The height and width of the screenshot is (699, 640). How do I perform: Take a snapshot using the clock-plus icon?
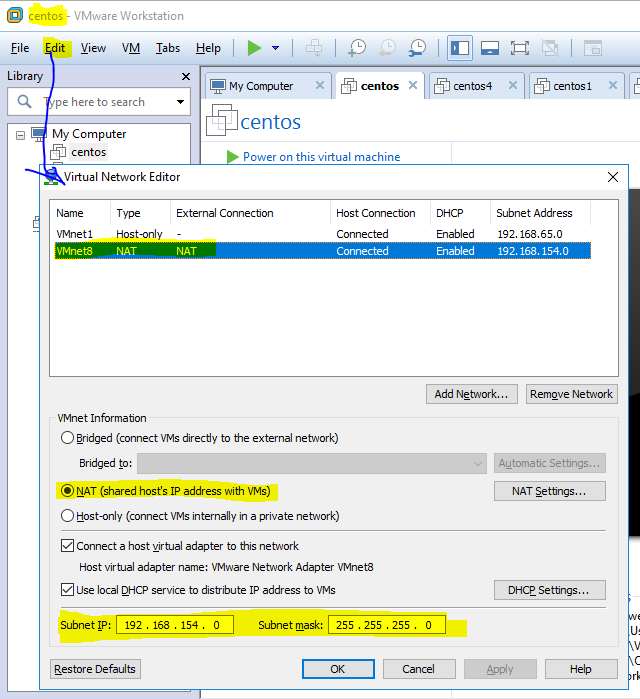pos(357,48)
